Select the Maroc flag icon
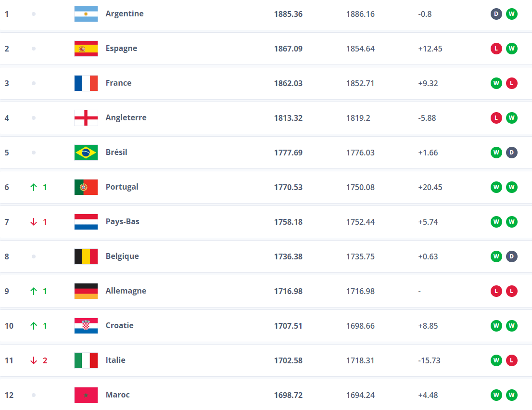532x410 pixels. [86, 395]
